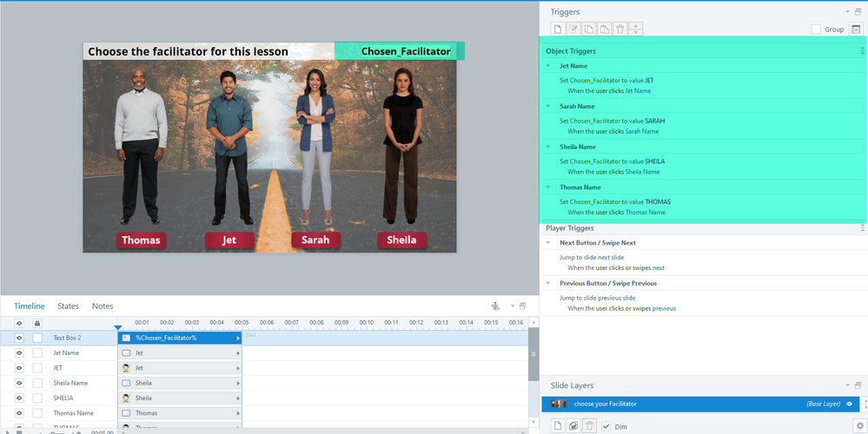Switch to the States tab
This screenshot has height=434, width=868.
pyautogui.click(x=68, y=306)
